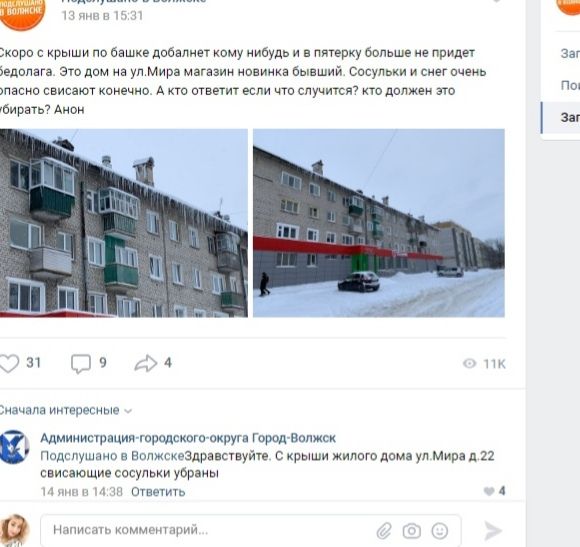Open the left photo with icicles
The image size is (580, 547).
pyautogui.click(x=124, y=223)
